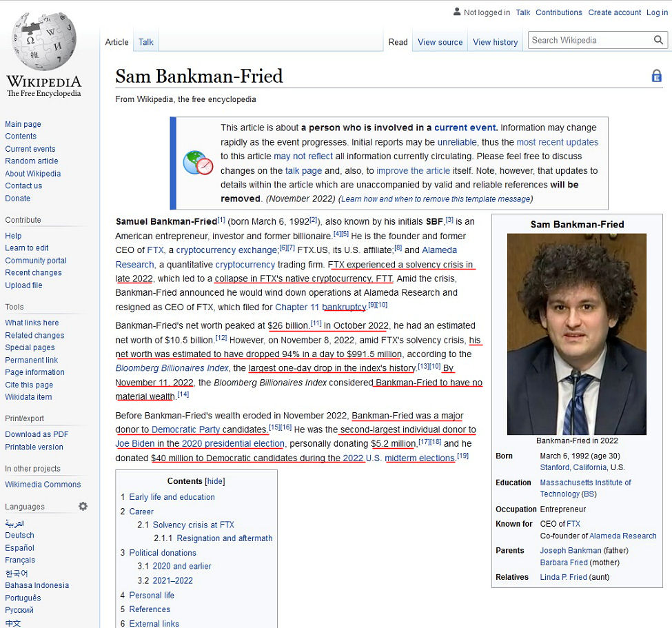
Task: Jump to Personal life section
Action: pos(152,595)
